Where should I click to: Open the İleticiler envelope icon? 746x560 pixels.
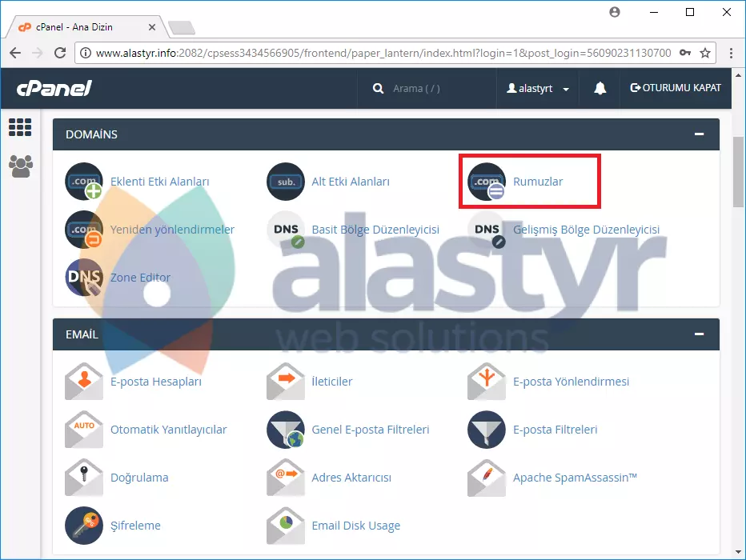coord(286,382)
